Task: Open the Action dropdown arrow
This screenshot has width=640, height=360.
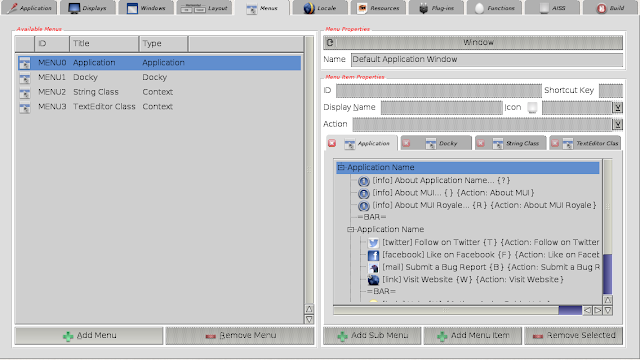Action: 618,124
